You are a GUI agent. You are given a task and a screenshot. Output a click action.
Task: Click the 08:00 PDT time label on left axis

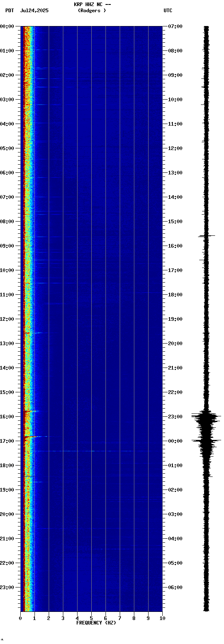(7, 222)
